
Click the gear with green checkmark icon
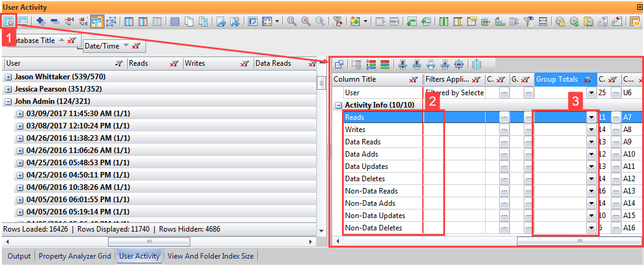coord(574,21)
